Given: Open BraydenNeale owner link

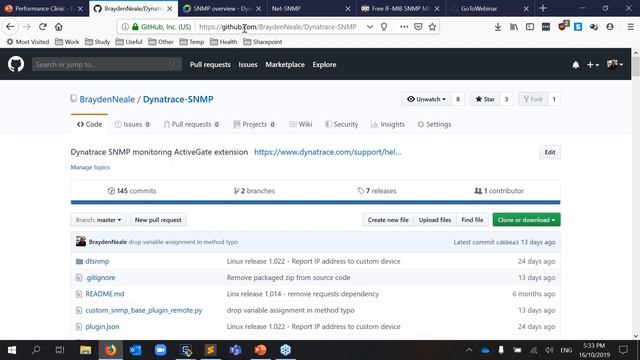Looking at the screenshot, I should click(x=107, y=100).
